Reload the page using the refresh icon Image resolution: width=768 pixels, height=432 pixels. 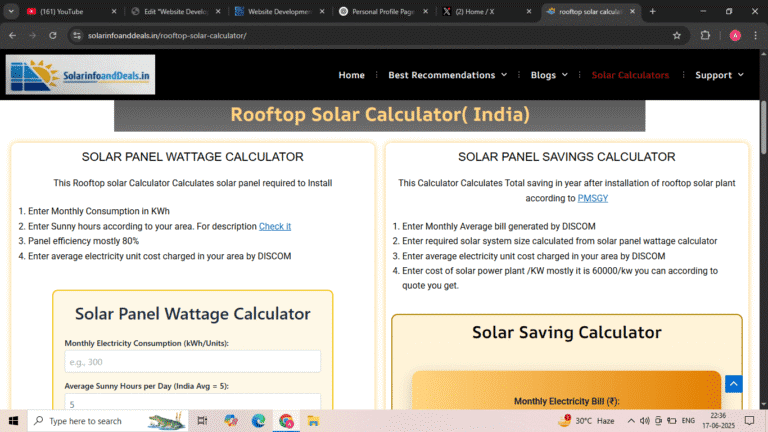click(53, 35)
